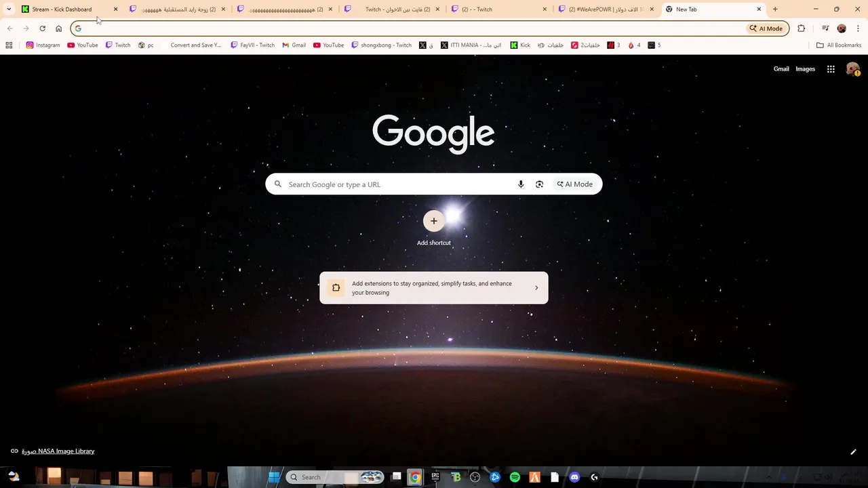Open the Images link at top right
868x488 pixels.
[x=805, y=69]
